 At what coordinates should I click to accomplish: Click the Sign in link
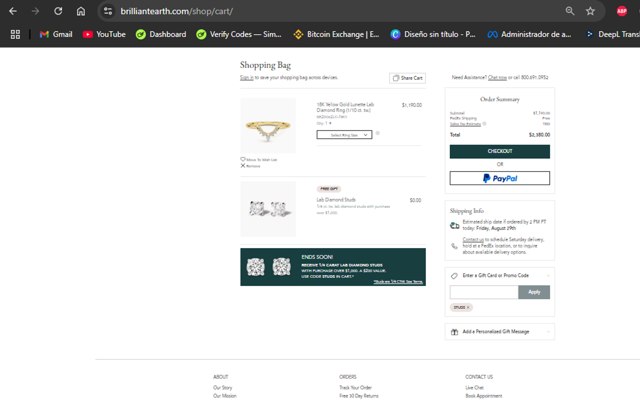coord(247,78)
